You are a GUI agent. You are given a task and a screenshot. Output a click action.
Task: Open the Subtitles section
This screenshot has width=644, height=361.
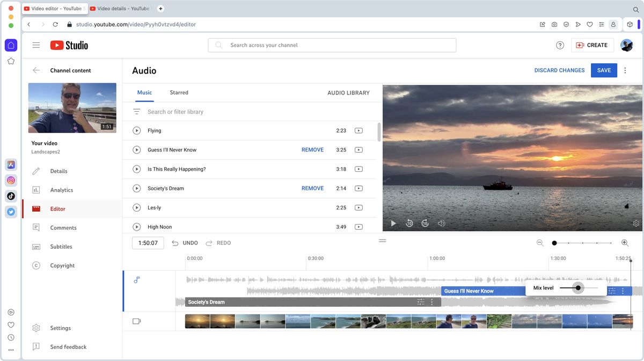tap(61, 247)
